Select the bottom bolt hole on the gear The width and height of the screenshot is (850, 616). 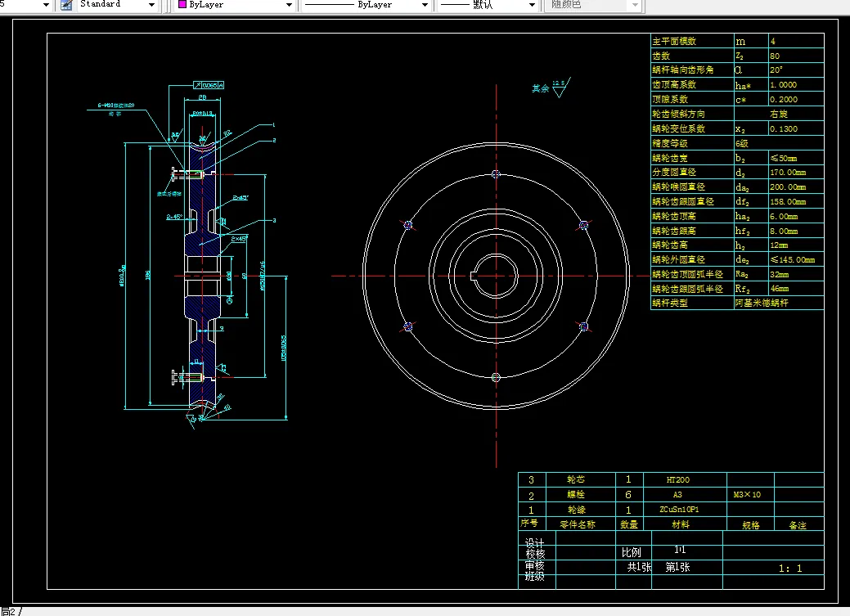(x=496, y=377)
